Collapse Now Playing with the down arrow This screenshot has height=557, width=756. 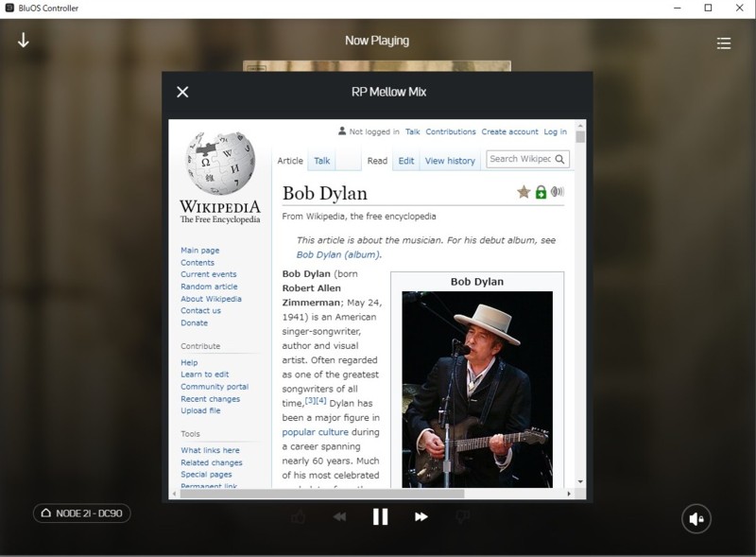click(24, 42)
